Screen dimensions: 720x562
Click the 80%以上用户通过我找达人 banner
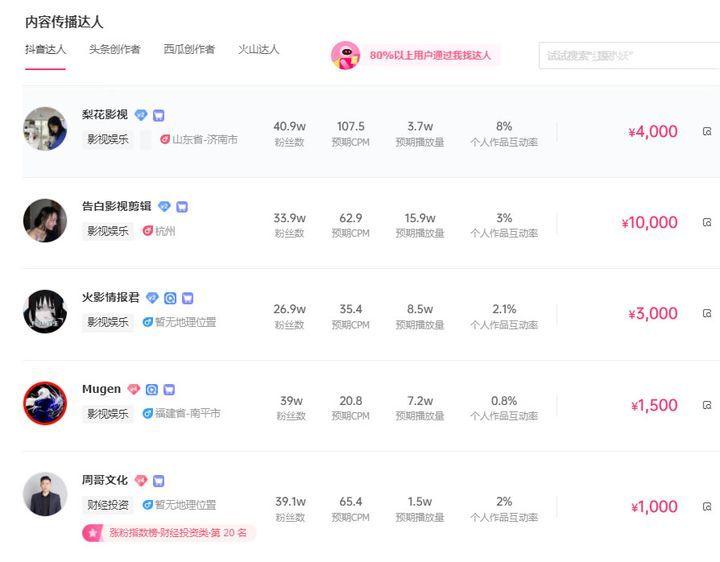pos(430,55)
